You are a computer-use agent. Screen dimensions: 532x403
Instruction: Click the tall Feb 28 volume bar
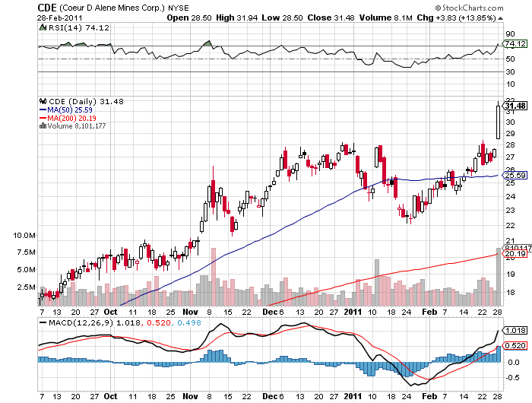tap(498, 277)
